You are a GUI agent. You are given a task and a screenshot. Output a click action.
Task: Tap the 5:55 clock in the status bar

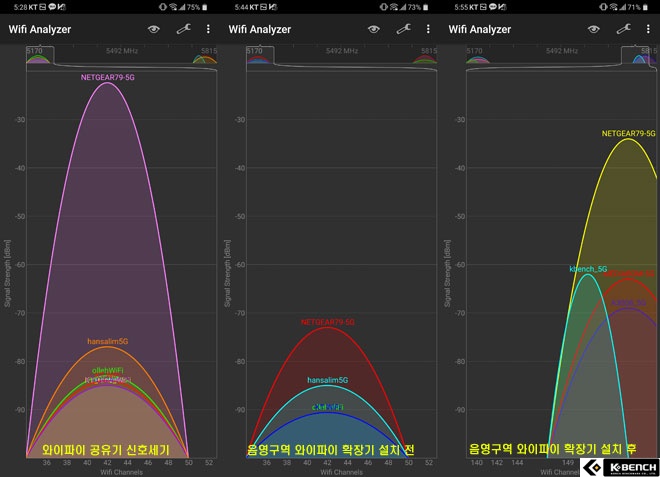(x=461, y=7)
